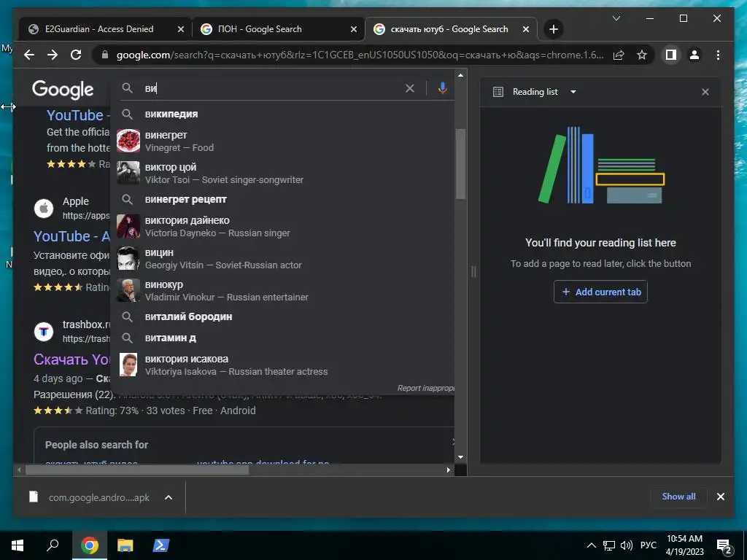
Task: Open the Скачать Yo... trashbox result link
Action: point(71,359)
